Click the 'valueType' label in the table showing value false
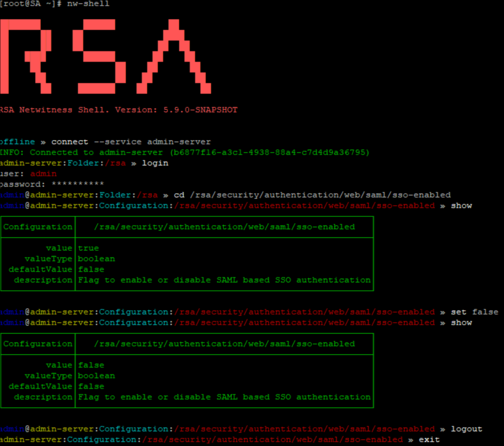 (x=49, y=376)
